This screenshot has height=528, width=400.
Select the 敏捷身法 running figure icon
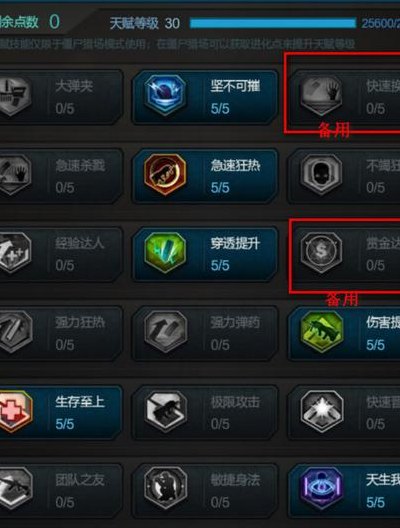[x=165, y=489]
